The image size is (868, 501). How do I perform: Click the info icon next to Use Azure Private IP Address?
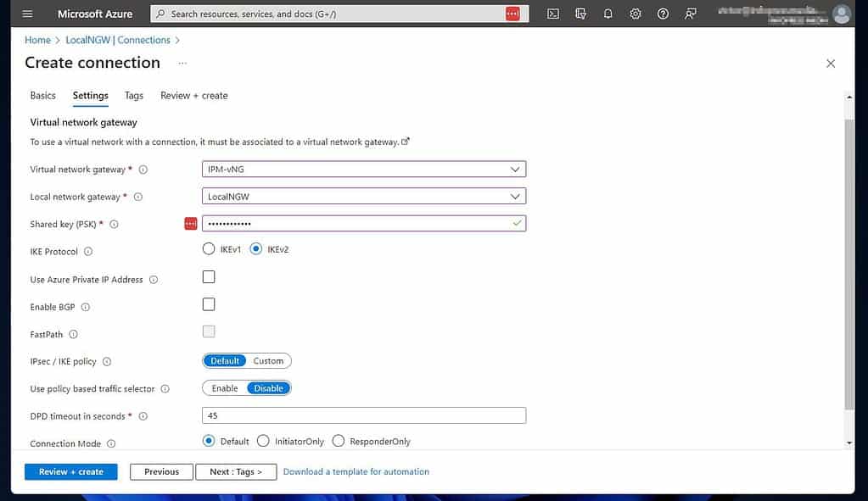154,280
